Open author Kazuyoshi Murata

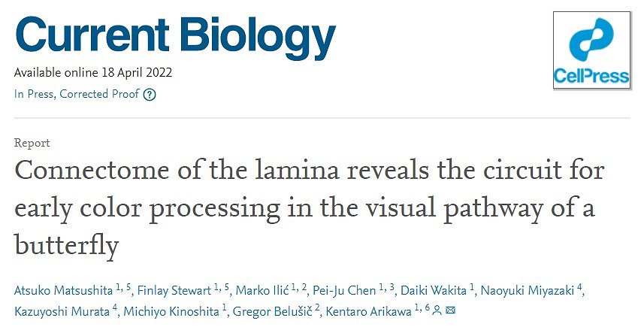[x=62, y=311]
